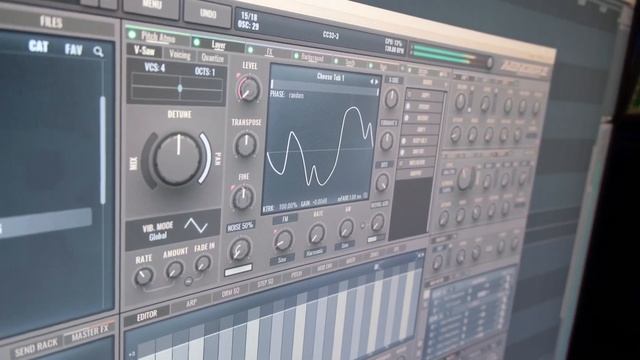Open the search magnifier in the browser panel
This screenshot has height=360, width=640.
[x=98, y=52]
